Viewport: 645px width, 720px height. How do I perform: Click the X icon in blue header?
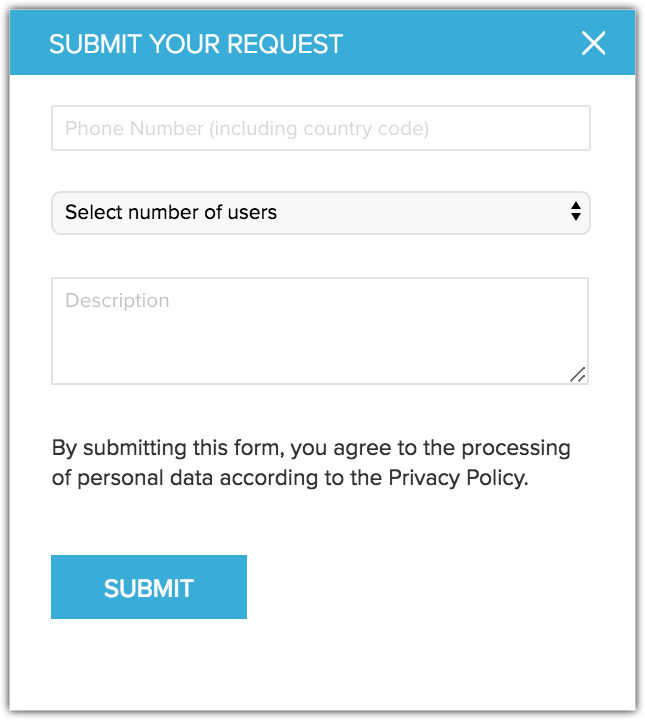point(593,43)
